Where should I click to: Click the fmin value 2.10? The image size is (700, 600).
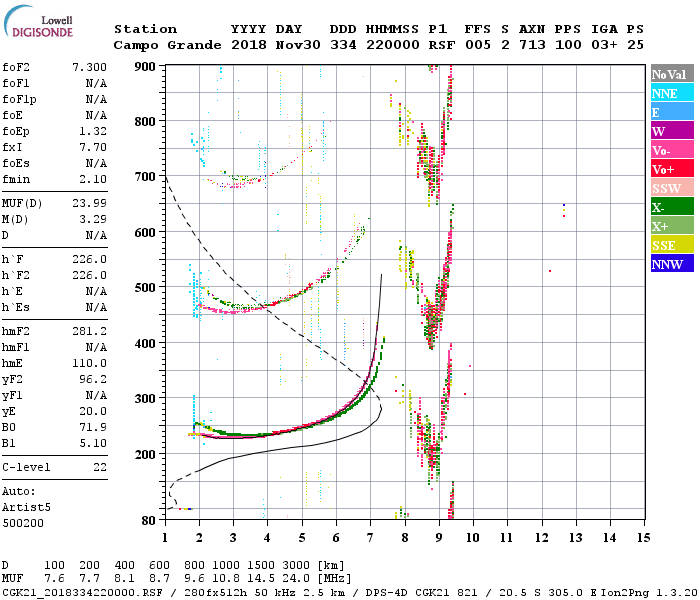93,179
